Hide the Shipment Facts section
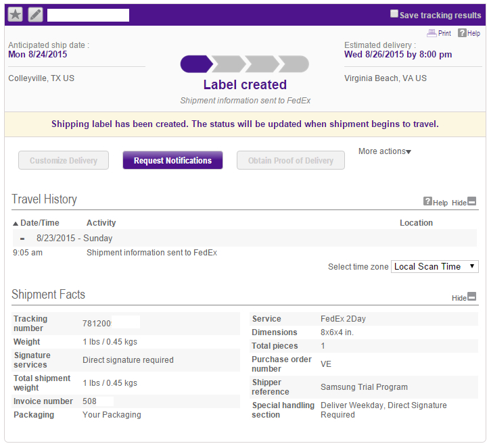 coord(464,297)
